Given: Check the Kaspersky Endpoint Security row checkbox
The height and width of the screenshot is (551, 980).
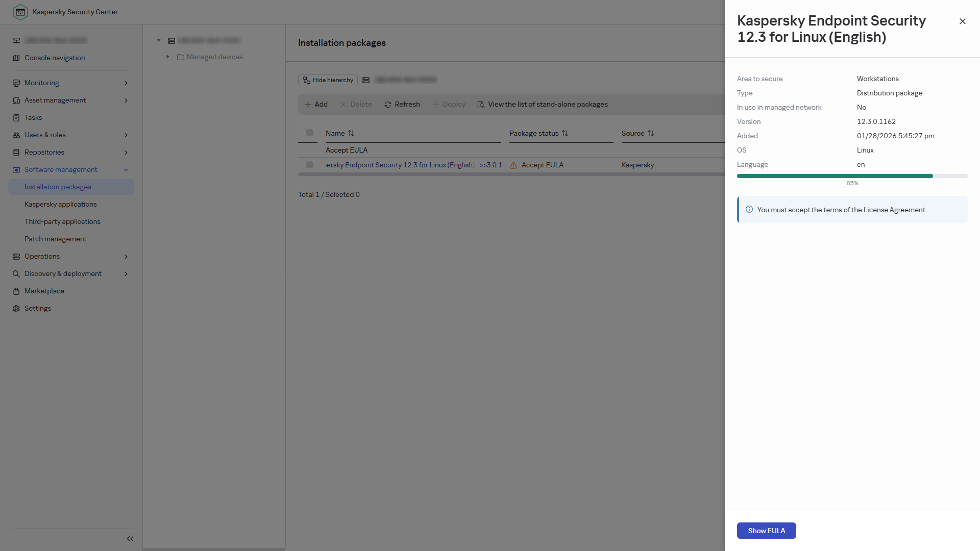Looking at the screenshot, I should pyautogui.click(x=310, y=165).
